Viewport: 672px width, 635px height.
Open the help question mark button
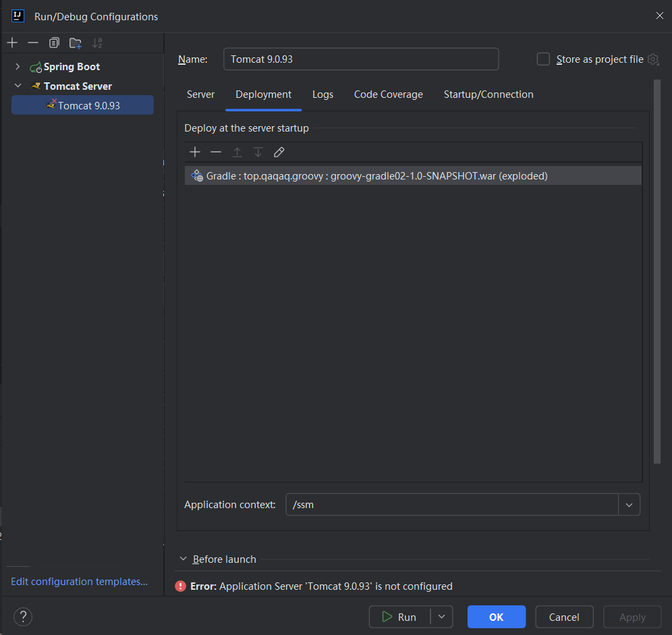(x=23, y=617)
